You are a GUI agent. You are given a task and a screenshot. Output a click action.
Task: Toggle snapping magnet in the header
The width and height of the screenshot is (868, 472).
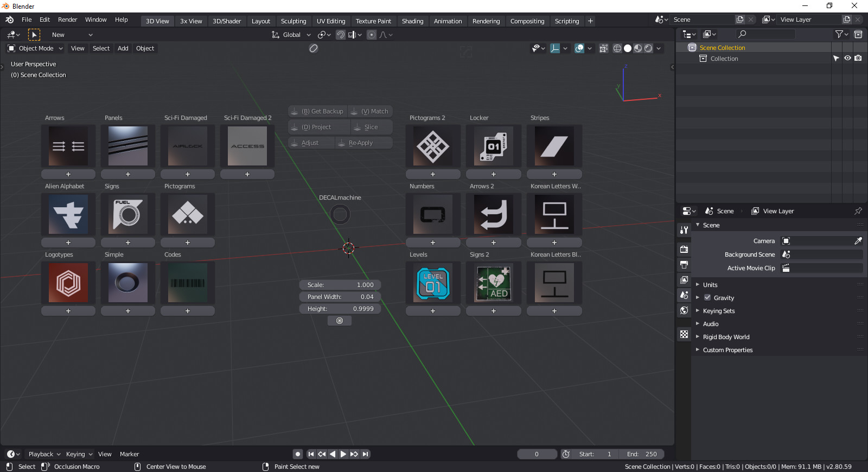point(341,35)
